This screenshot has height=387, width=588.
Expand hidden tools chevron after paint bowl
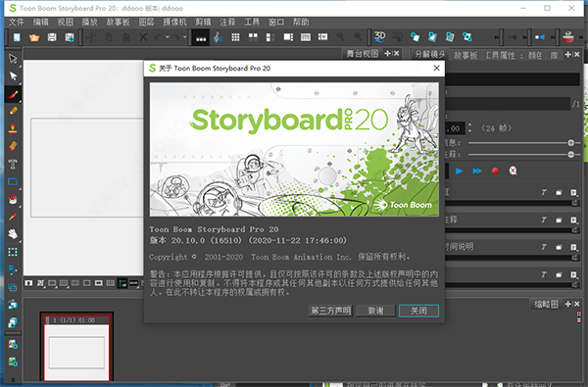(580, 37)
